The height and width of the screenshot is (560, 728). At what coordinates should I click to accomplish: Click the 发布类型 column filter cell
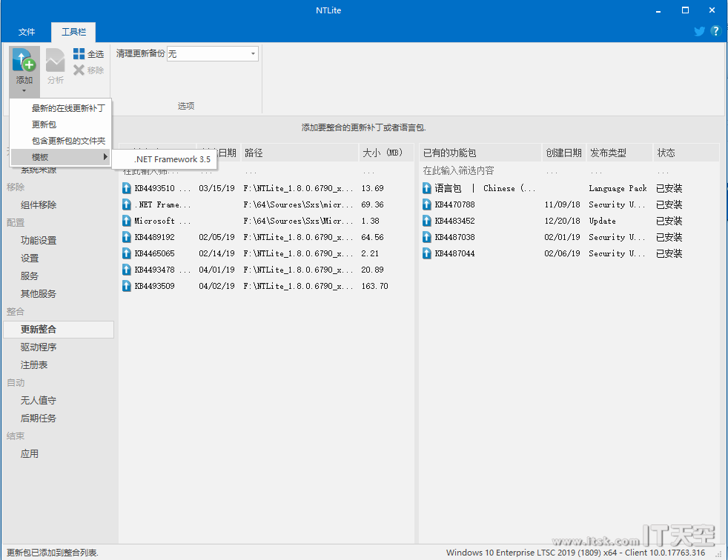coord(620,172)
